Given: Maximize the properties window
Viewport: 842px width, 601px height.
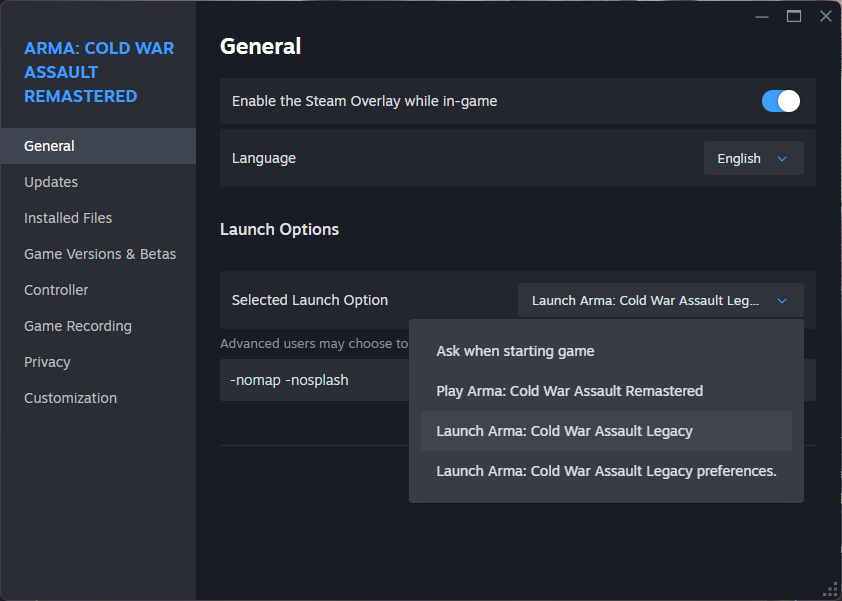Looking at the screenshot, I should point(794,17).
